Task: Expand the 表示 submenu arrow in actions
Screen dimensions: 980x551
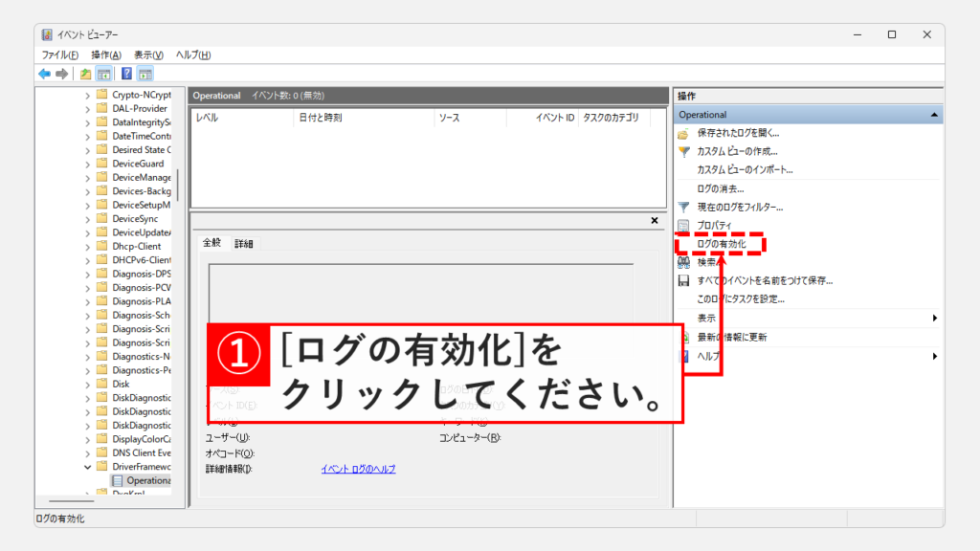Action: pos(934,318)
